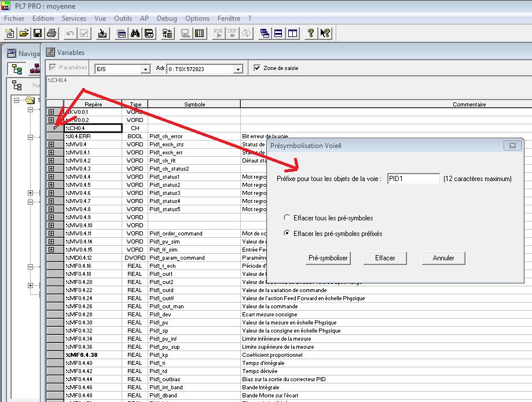Open the Debug menu
This screenshot has height=402, width=532.
click(x=167, y=19)
